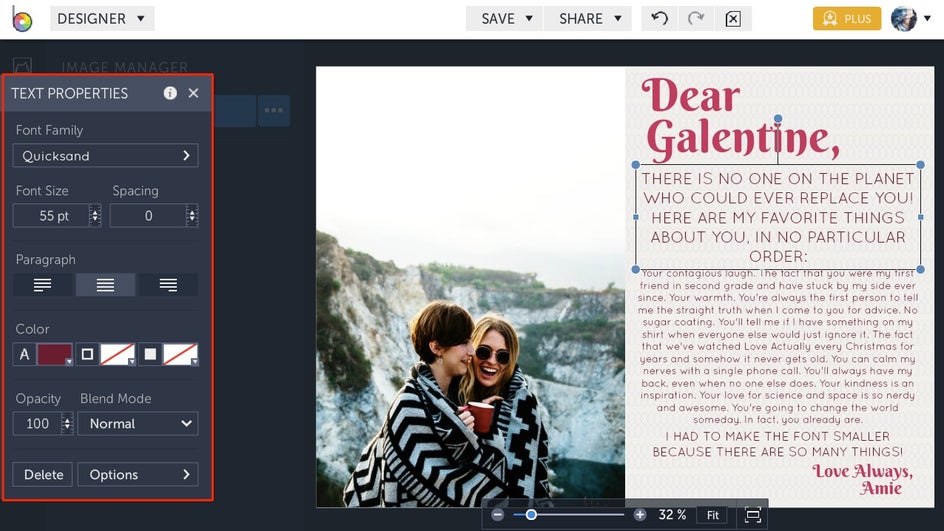This screenshot has height=531, width=944.
Task: Open the Text Properties info icon
Action: pos(170,93)
